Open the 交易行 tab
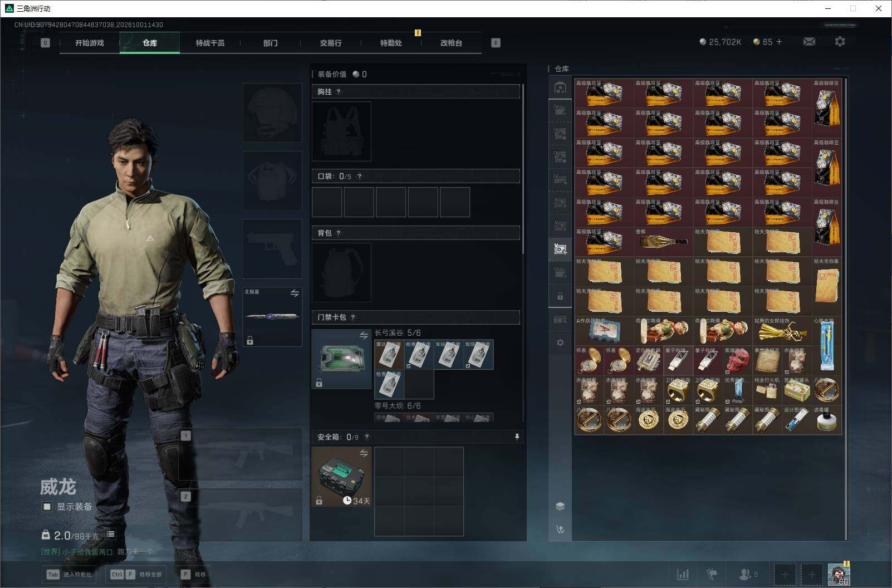Image resolution: width=892 pixels, height=588 pixels. click(331, 43)
